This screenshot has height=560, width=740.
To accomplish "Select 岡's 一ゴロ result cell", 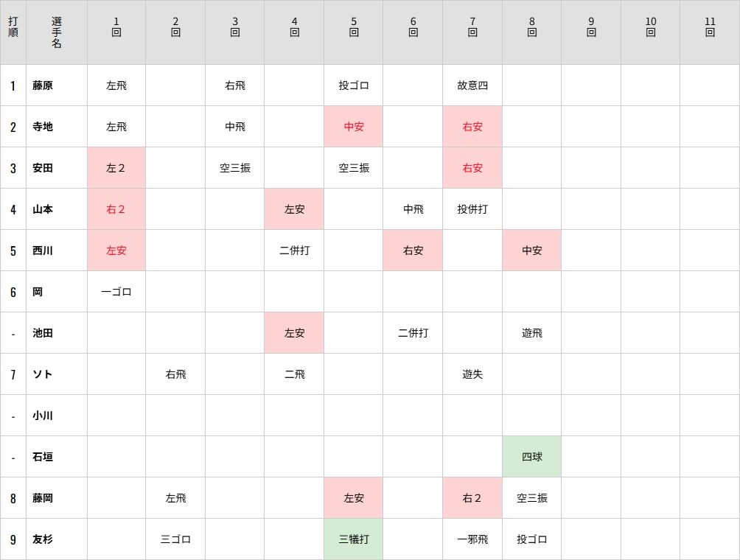I will pyautogui.click(x=116, y=292).
